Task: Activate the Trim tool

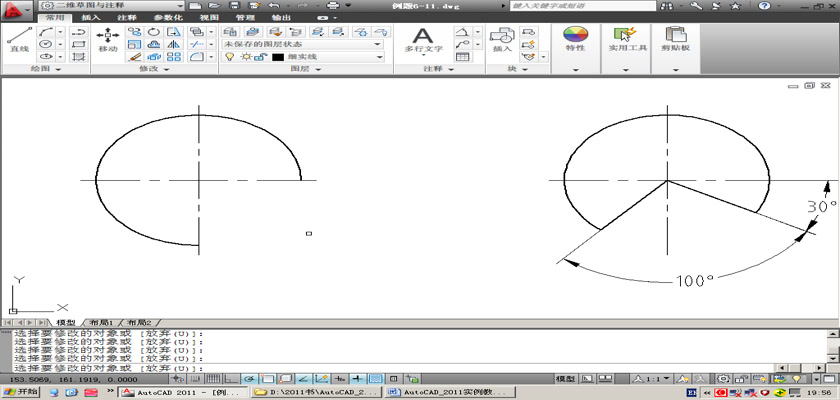Action: (197, 44)
